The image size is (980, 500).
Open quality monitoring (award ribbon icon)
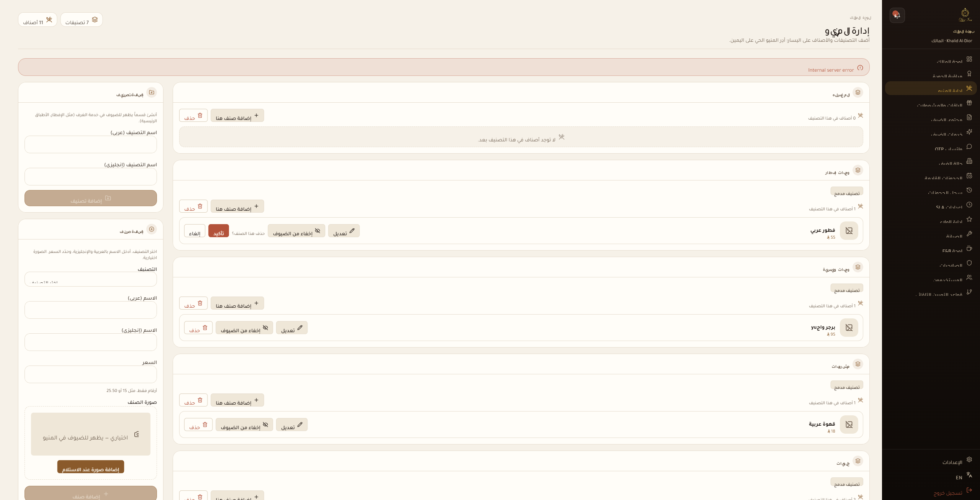931,74
